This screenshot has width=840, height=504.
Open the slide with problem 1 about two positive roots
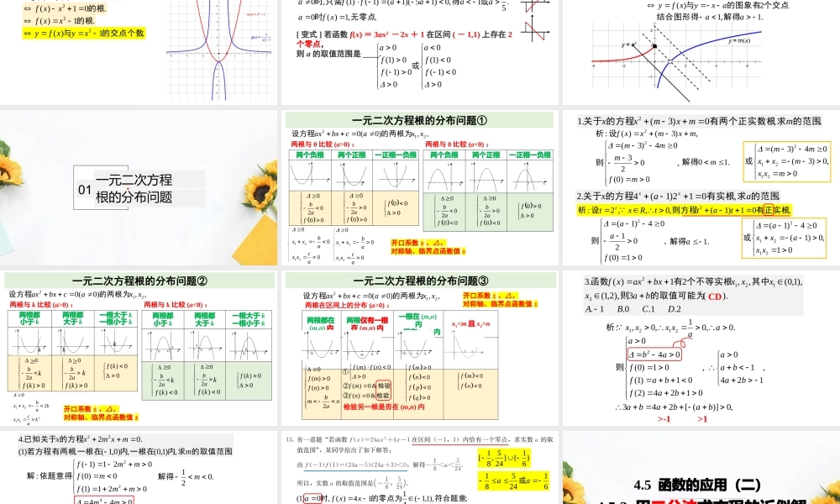tap(701, 187)
